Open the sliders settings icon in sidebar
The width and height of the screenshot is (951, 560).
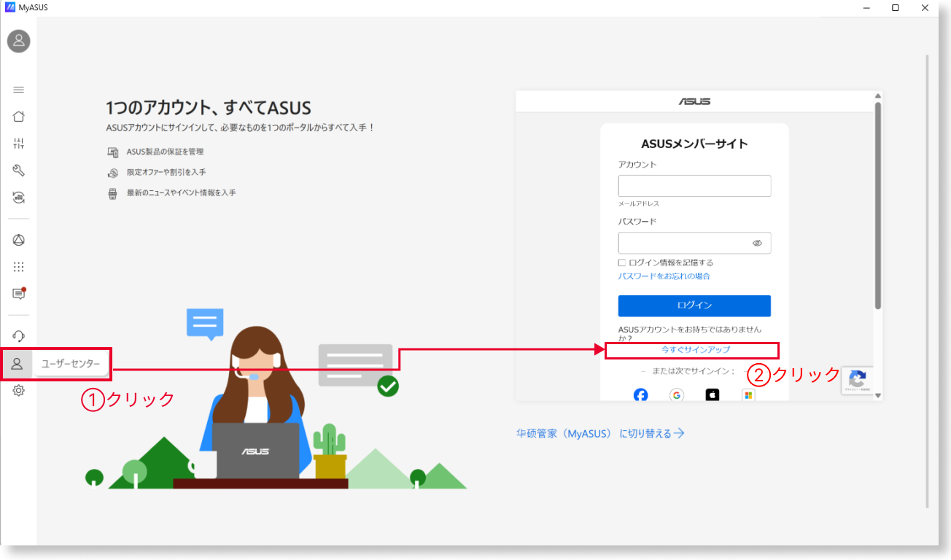pos(19,144)
